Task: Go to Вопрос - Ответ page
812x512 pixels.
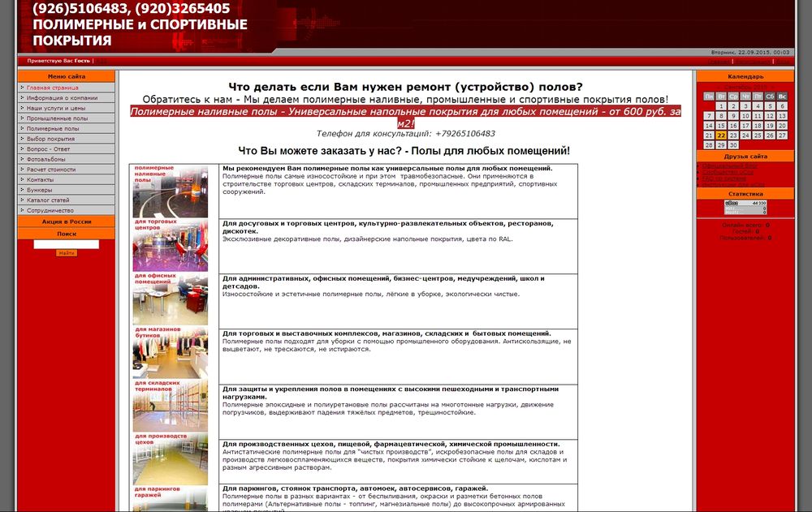Action: tap(48, 149)
